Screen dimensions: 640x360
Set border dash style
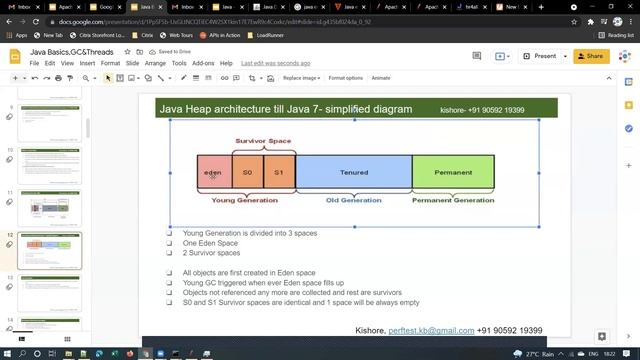[208, 78]
